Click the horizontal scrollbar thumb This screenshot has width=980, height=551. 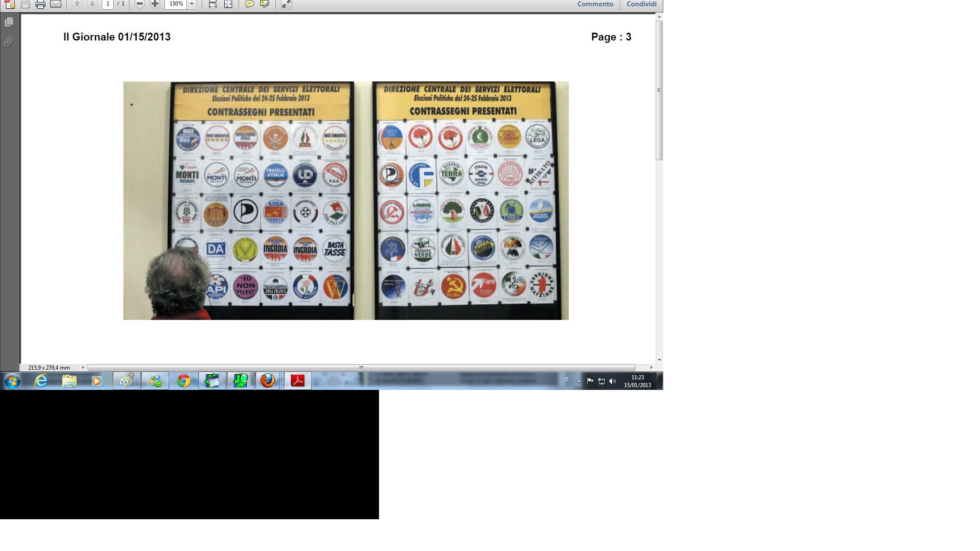tap(362, 367)
